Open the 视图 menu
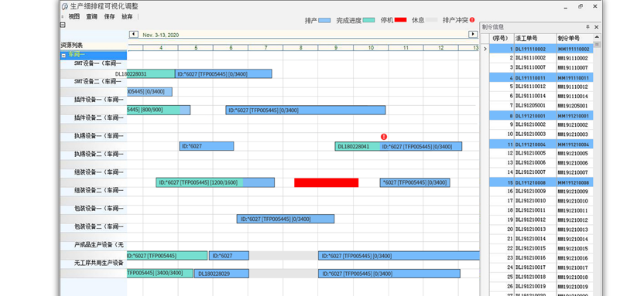Image resolution: width=644 pixels, height=296 pixels. point(74,17)
